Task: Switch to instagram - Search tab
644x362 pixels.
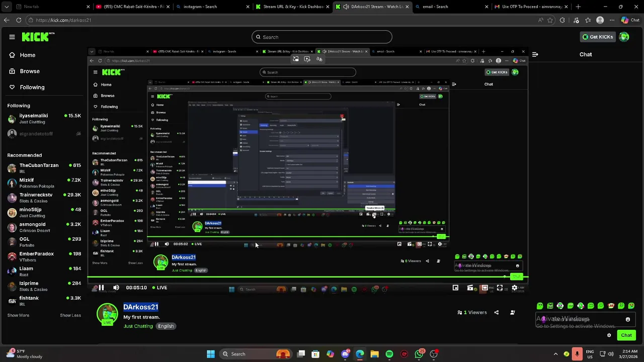Action: 213,7
